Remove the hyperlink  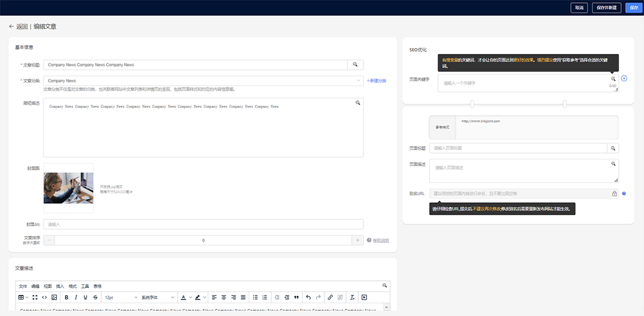(340, 297)
